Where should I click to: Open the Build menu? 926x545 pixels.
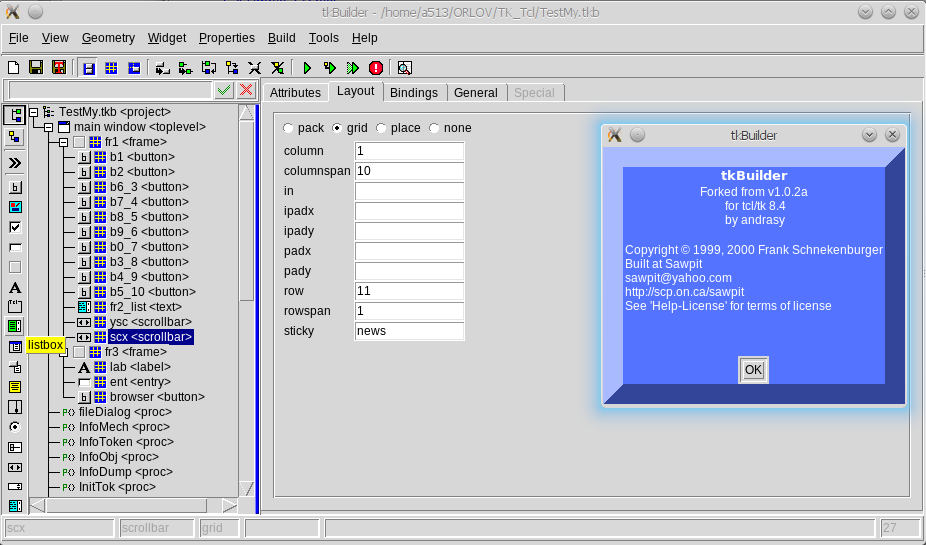(x=281, y=38)
